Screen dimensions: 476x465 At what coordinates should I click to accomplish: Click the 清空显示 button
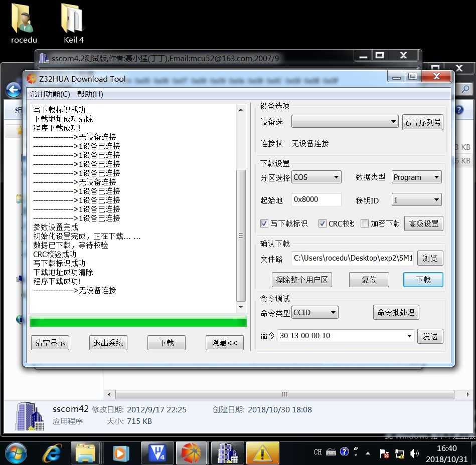(50, 343)
